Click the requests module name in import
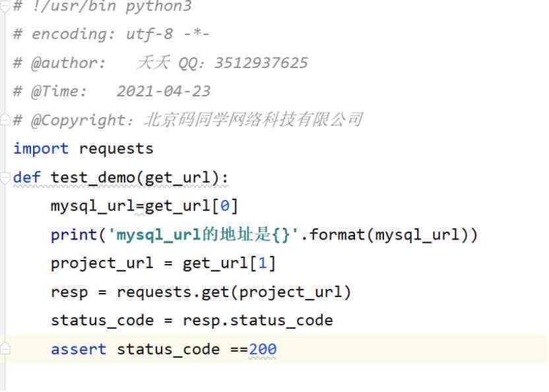Viewport: 549px width, 392px height. pos(116,149)
